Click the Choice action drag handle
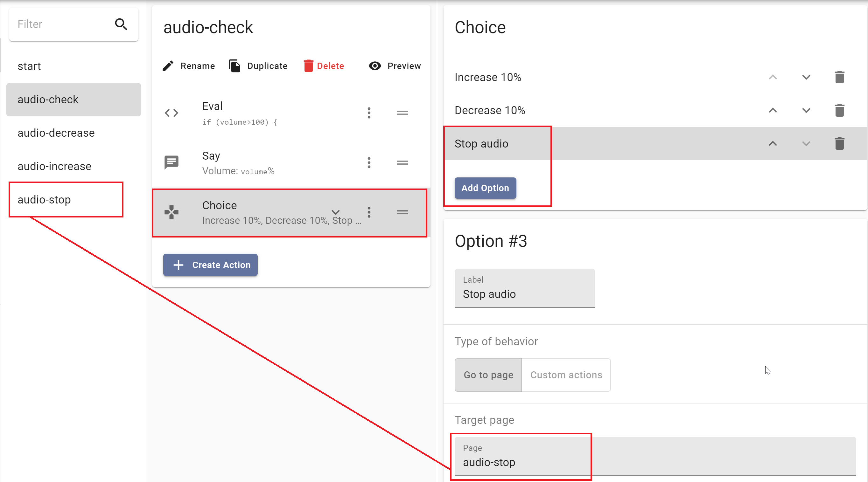This screenshot has width=868, height=482. pos(402,212)
